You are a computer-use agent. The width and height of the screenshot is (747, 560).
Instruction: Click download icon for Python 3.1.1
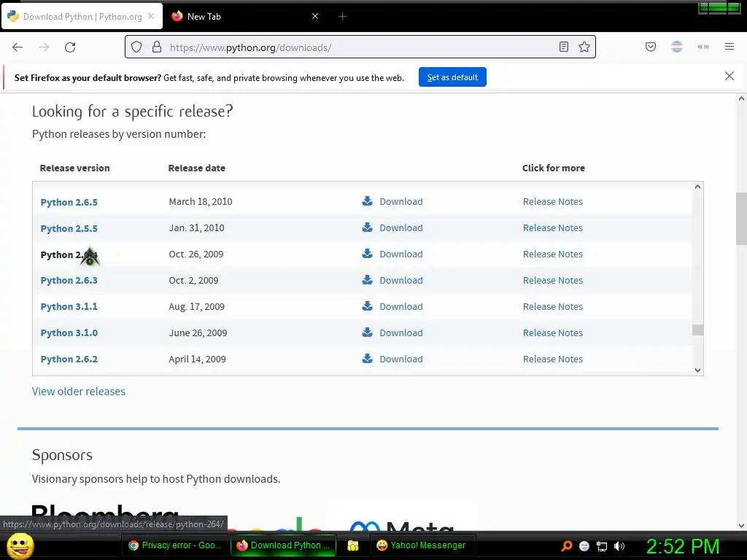tap(368, 306)
